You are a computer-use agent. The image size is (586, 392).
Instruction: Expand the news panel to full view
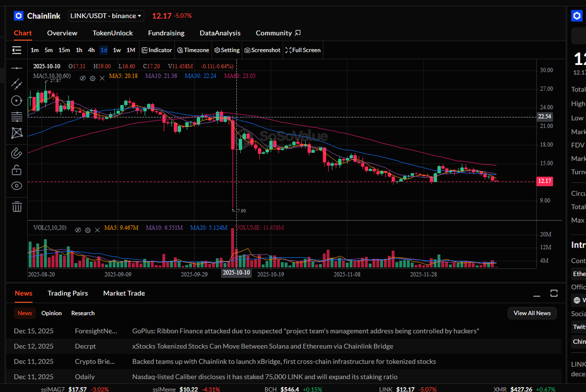click(553, 293)
